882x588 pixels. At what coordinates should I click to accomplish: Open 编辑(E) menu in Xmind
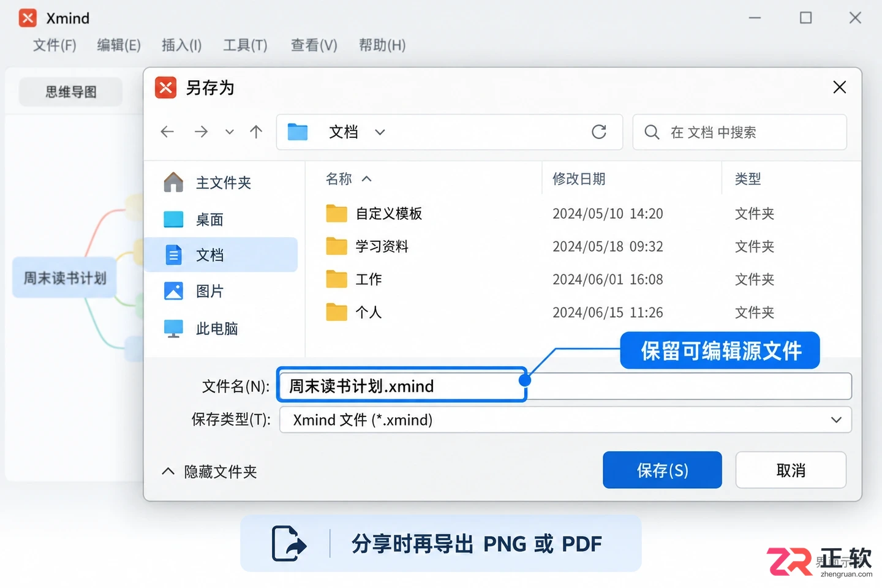[119, 45]
